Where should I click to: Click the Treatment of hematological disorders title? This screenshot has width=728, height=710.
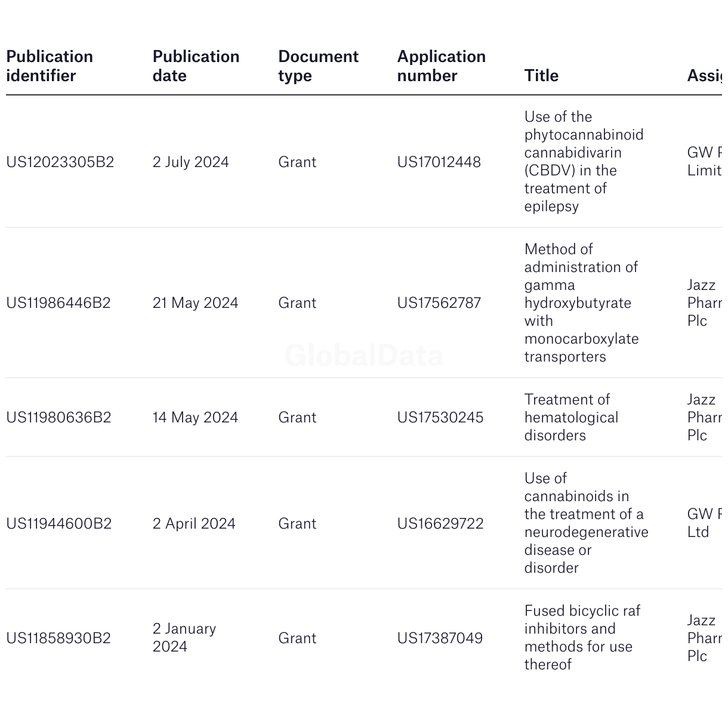click(572, 418)
